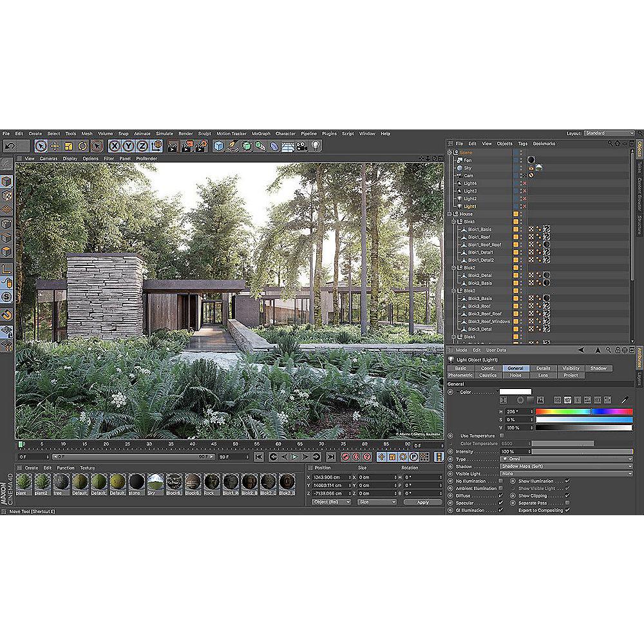Enable the Use Temperature checkbox
644x644 pixels.
point(502,436)
